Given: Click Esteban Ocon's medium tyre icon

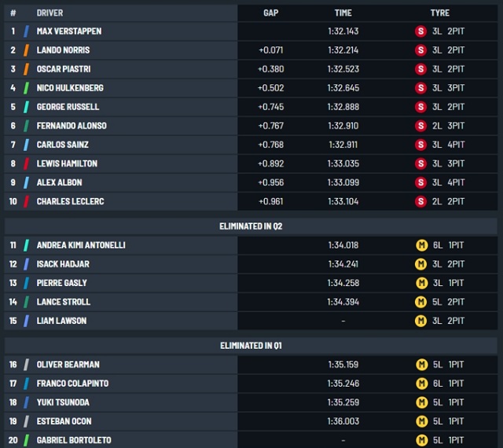Looking at the screenshot, I should click(420, 421).
